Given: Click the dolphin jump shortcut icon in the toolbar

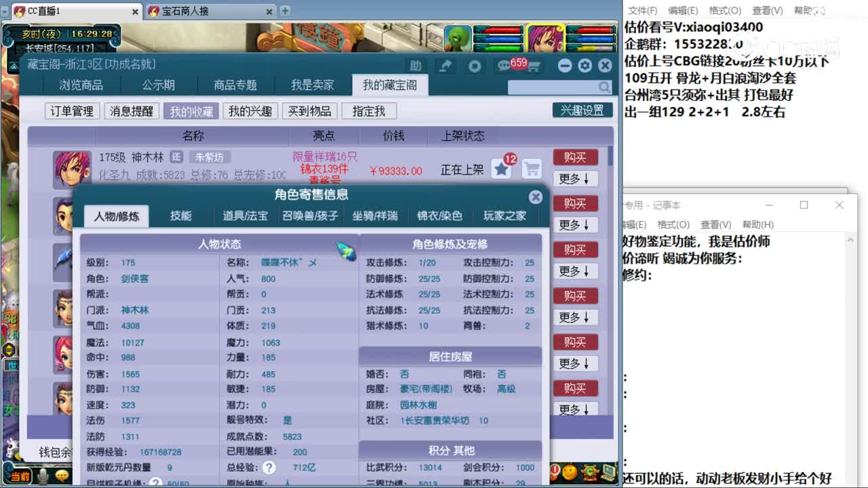Looking at the screenshot, I should point(446,66).
